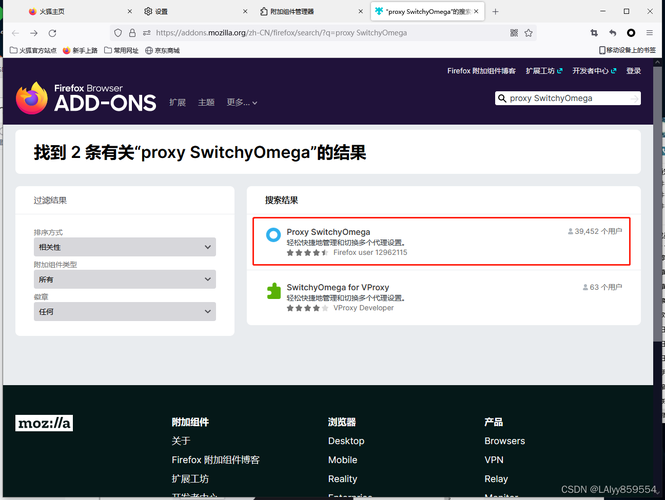
Task: Click SwitchyOmega for VProxy star rating
Action: (307, 308)
